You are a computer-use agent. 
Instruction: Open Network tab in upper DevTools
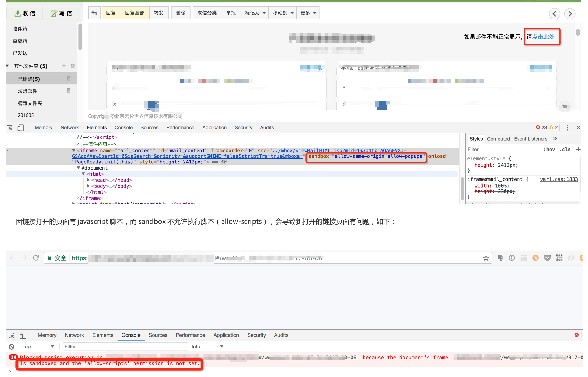70,127
